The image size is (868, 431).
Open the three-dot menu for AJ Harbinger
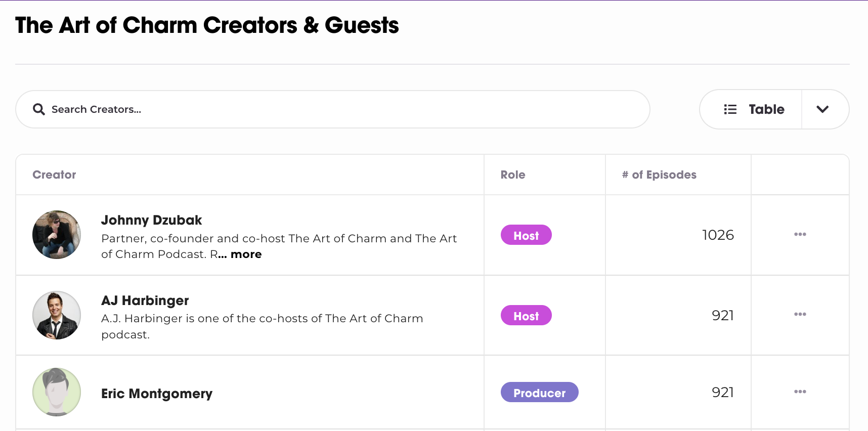(x=800, y=314)
